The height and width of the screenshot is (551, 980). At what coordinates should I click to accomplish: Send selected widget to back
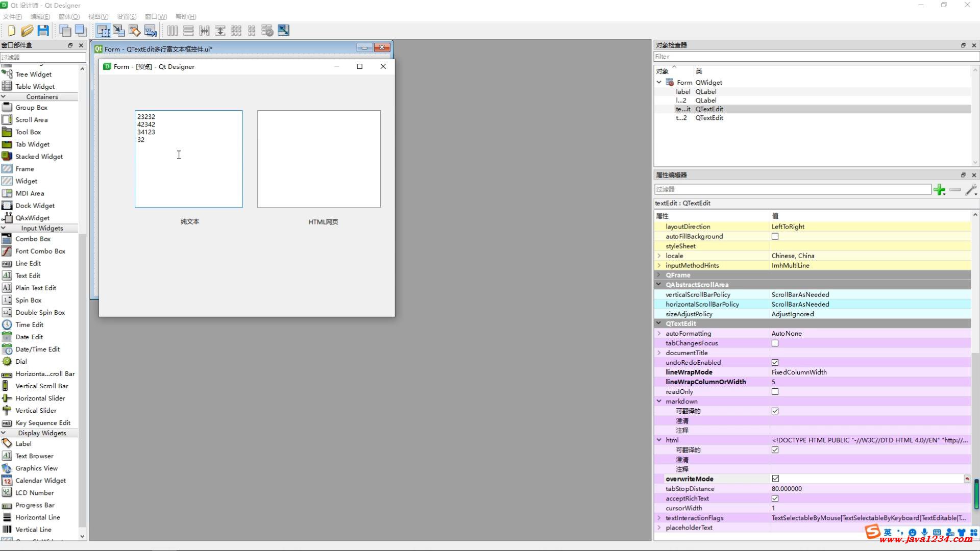(65, 31)
